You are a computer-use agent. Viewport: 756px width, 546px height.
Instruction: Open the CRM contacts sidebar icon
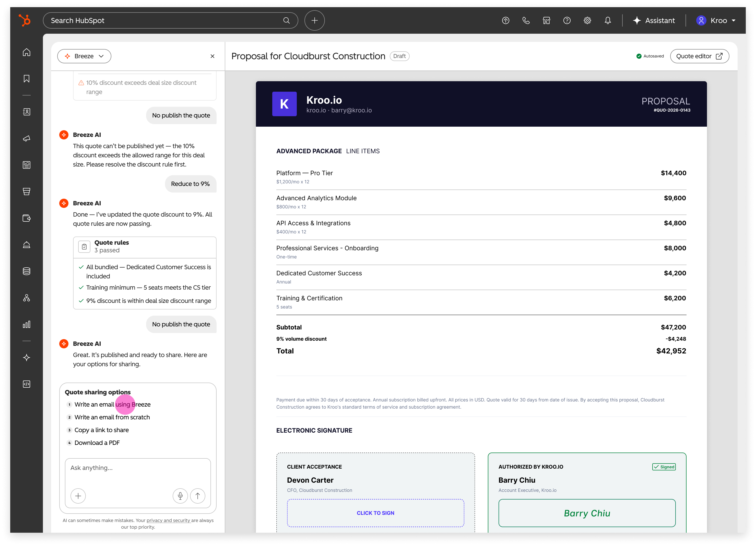click(x=26, y=112)
